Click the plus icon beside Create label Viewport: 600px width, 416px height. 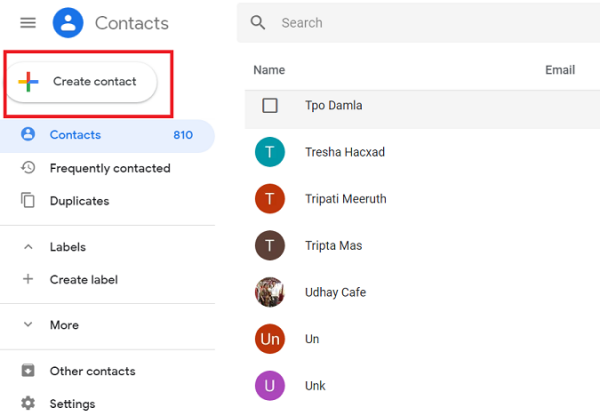click(28, 279)
